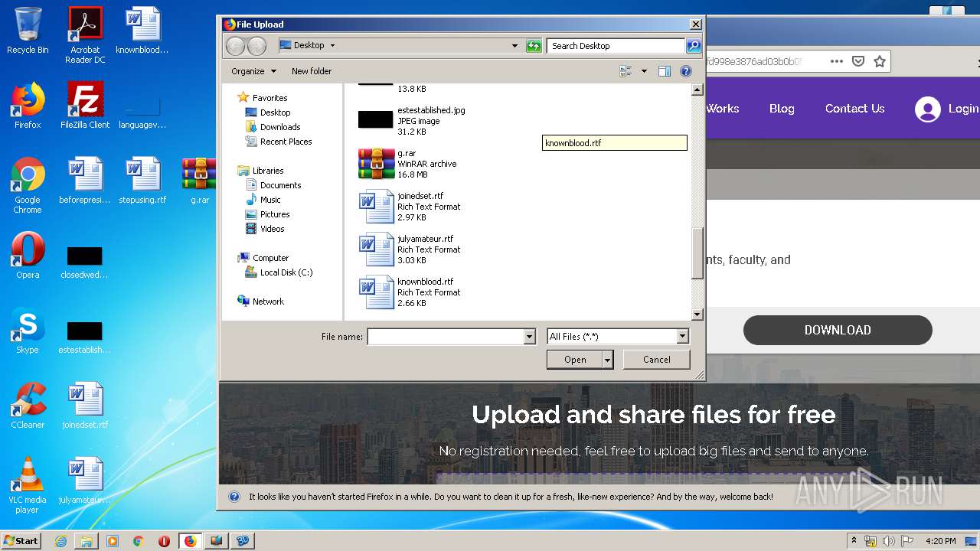Open Recycle Bin desktop icon
Screen dimensions: 980x551
28,31
